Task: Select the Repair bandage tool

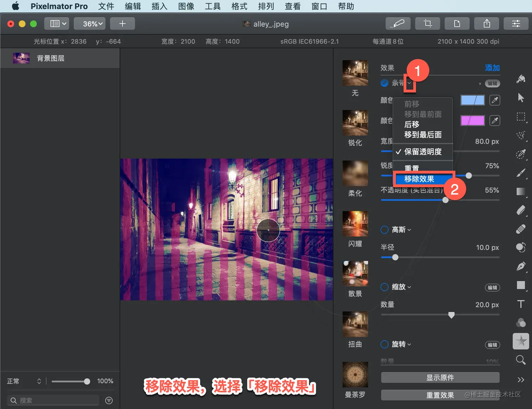Action: tap(521, 229)
